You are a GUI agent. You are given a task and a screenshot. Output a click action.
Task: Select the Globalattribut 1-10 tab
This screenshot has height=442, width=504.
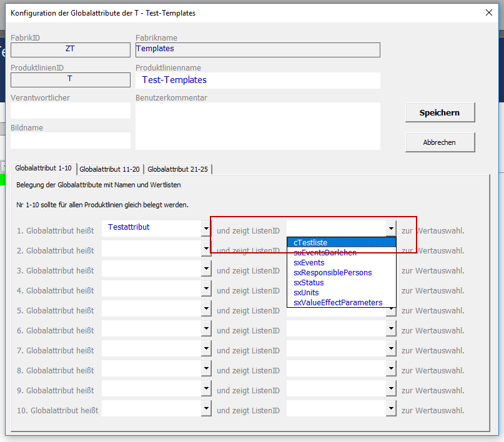[x=43, y=169]
